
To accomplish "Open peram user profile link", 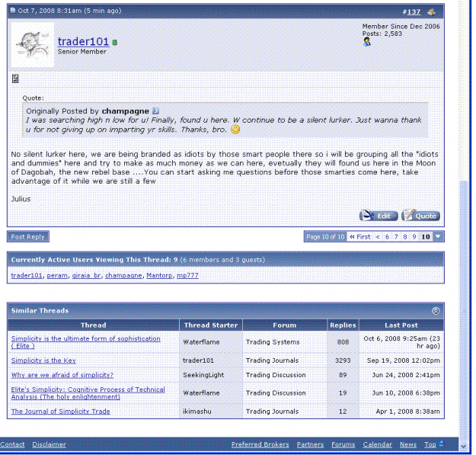I will [57, 275].
